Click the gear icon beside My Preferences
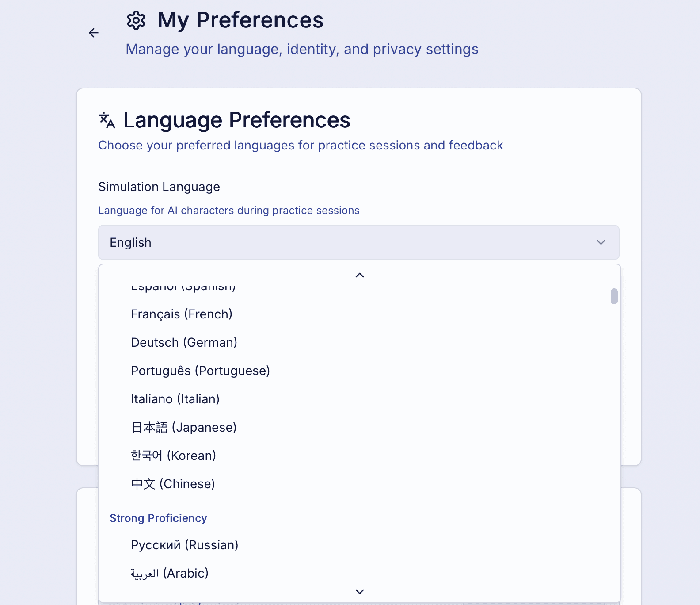This screenshot has width=700, height=605. click(136, 20)
